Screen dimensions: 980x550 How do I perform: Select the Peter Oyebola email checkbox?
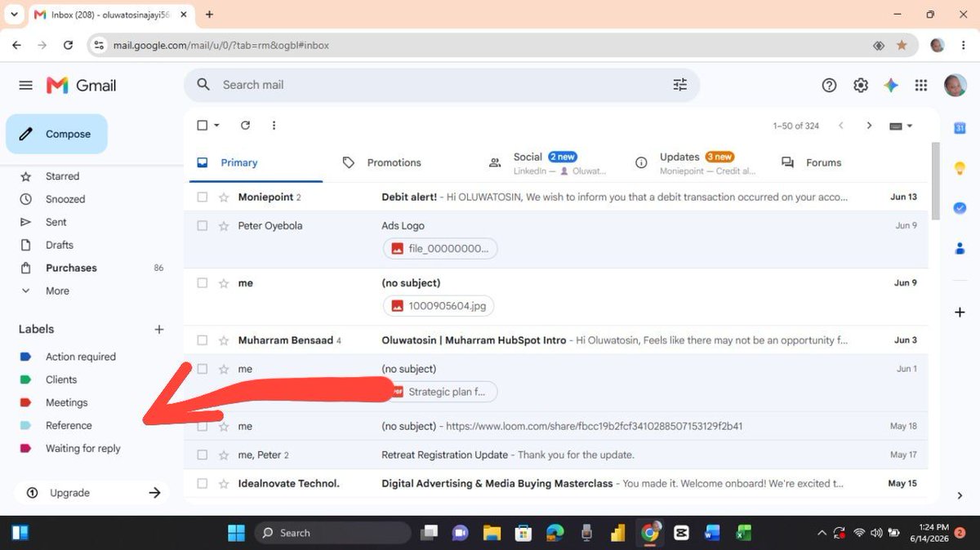coord(203,226)
